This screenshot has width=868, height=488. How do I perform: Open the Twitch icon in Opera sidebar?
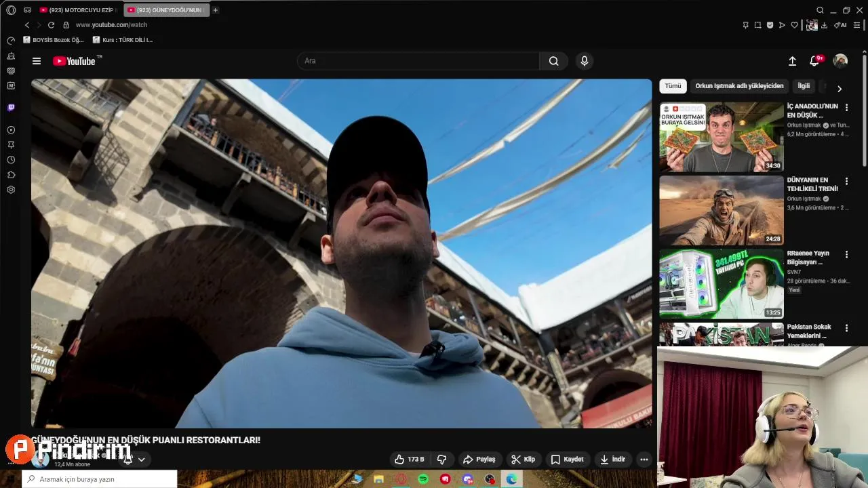11,108
